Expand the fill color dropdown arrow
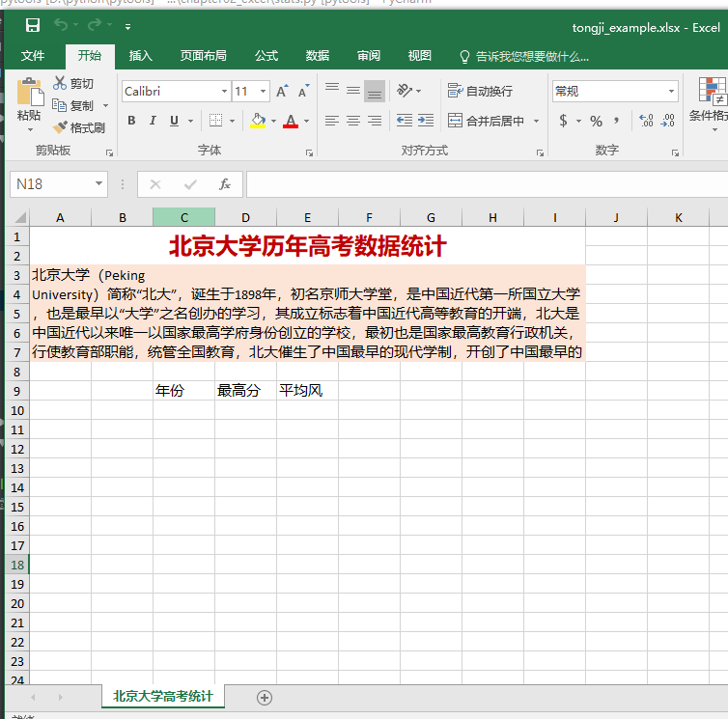Image resolution: width=728 pixels, height=719 pixels. [x=273, y=122]
